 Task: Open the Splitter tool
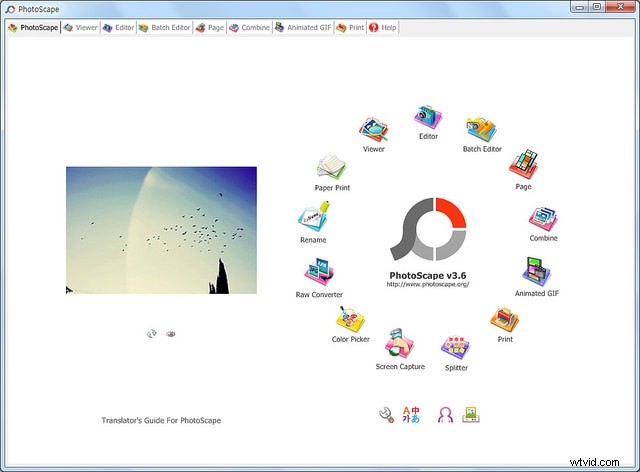[456, 348]
